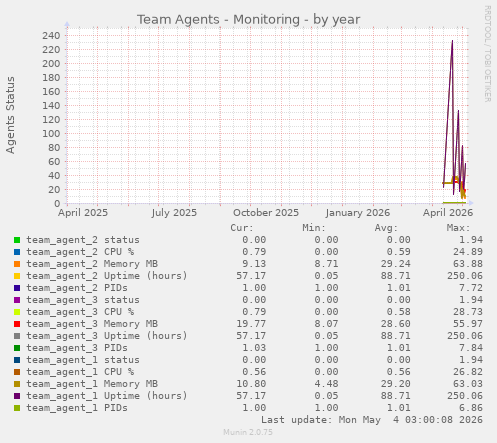Click the Last update timestamp text
This screenshot has height=443, width=497.
(x=372, y=420)
